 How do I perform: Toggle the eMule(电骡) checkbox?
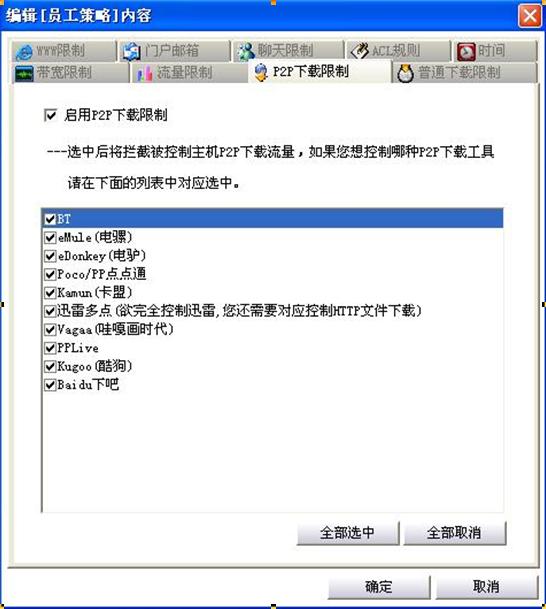(50, 237)
